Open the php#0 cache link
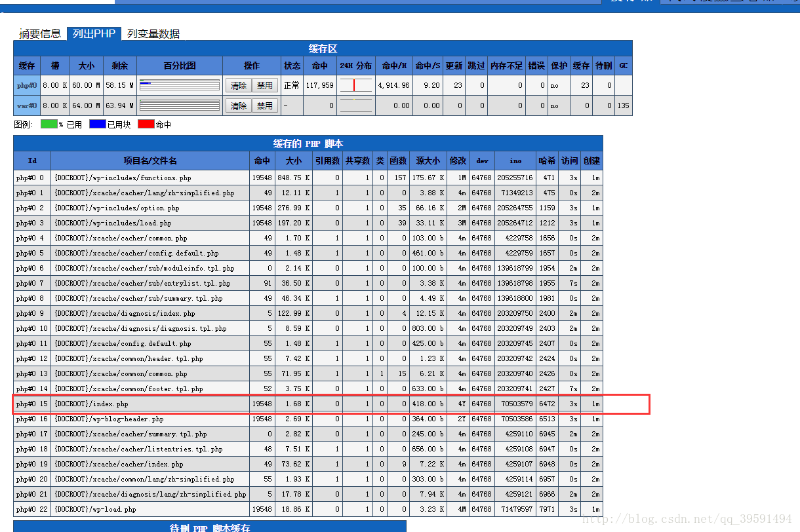The height and width of the screenshot is (532, 800). point(26,85)
